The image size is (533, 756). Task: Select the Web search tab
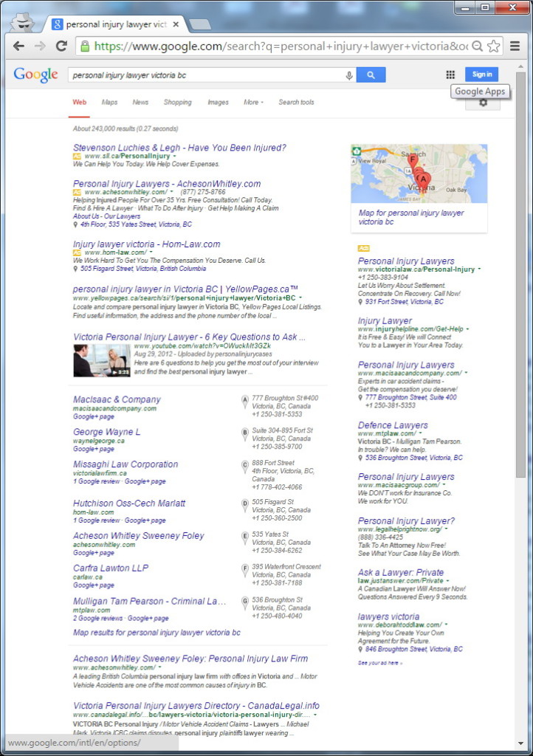point(80,102)
